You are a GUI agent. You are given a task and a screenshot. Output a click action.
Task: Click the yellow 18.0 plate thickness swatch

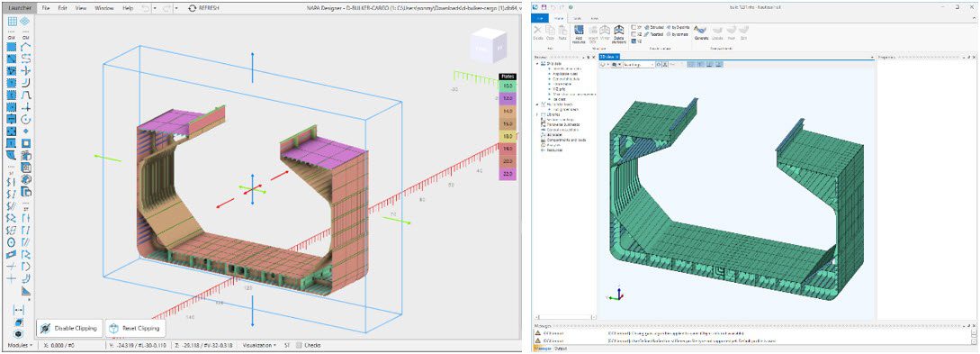click(507, 136)
